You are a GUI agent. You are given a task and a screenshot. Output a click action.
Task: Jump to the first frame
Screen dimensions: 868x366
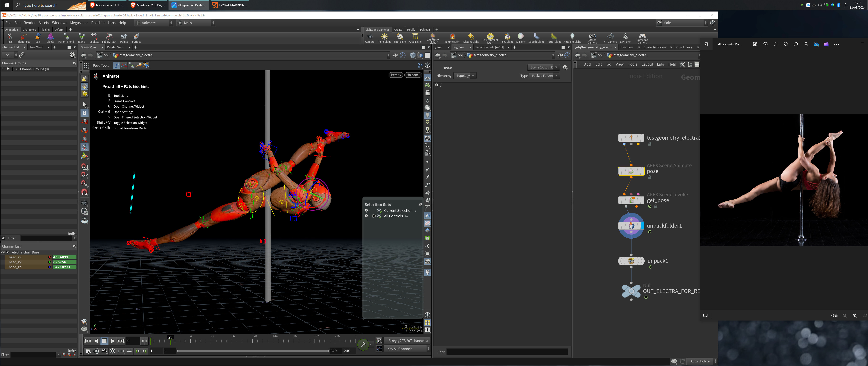88,341
